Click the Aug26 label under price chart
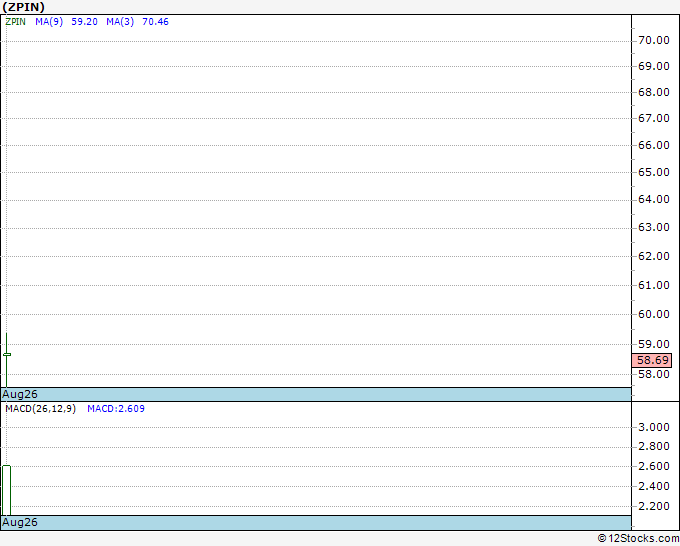The width and height of the screenshot is (680, 546). coord(20,394)
